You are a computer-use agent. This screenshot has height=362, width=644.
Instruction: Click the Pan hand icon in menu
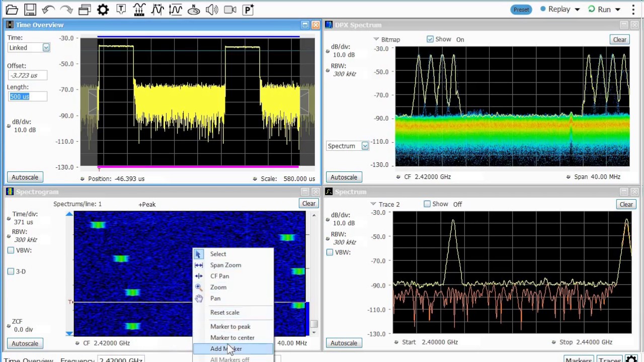[x=199, y=298]
